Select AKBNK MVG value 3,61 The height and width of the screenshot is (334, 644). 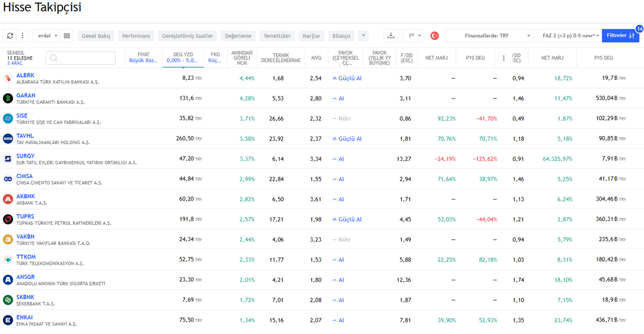(x=316, y=199)
